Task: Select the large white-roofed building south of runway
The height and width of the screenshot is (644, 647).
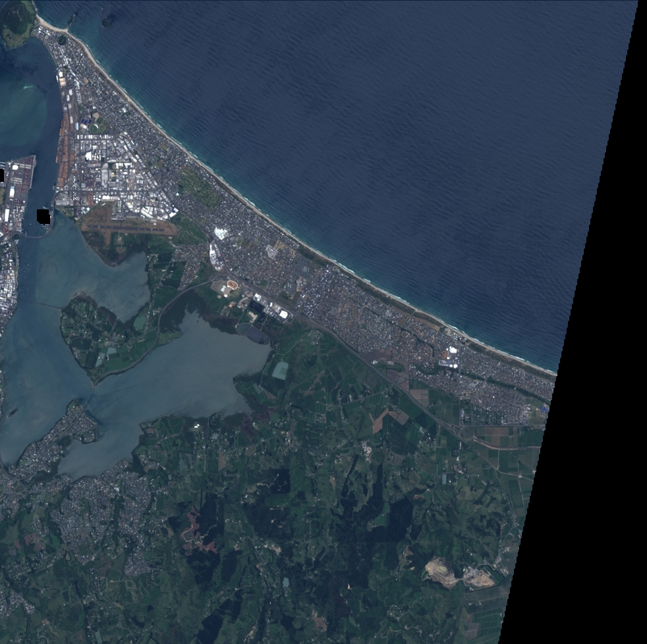Action: (x=220, y=233)
